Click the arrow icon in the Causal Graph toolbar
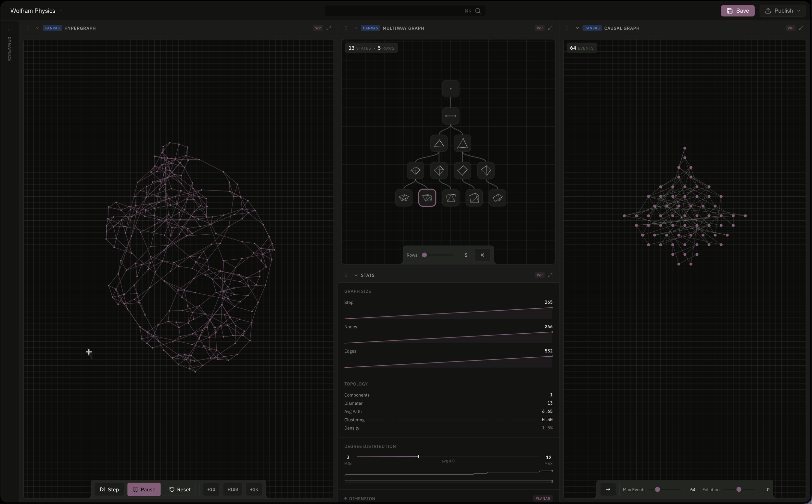This screenshot has height=504, width=812. pyautogui.click(x=608, y=489)
